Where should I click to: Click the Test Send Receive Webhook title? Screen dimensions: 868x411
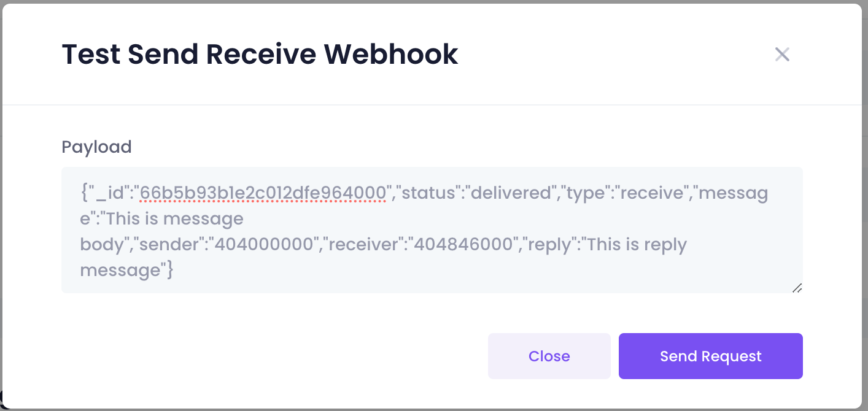(x=260, y=55)
